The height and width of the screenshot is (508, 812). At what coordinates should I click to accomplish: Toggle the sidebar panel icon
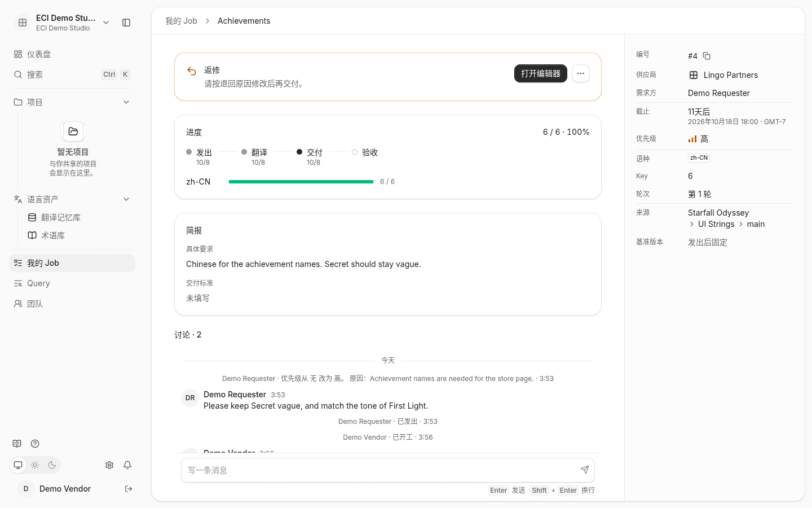click(x=126, y=23)
